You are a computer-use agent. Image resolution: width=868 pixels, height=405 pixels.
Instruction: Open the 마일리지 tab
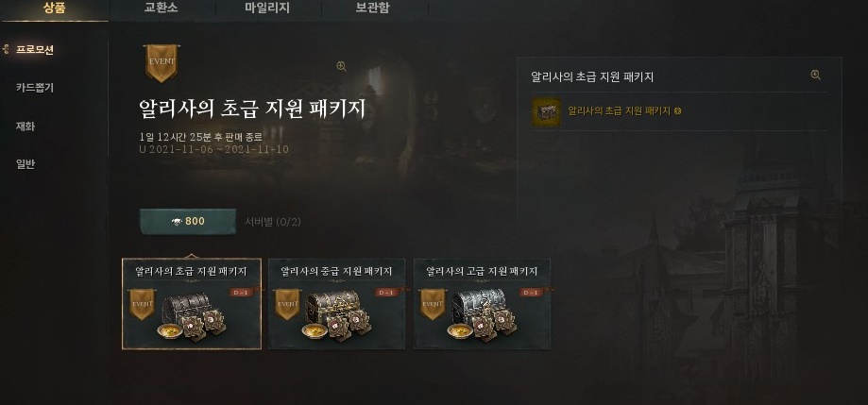click(267, 8)
